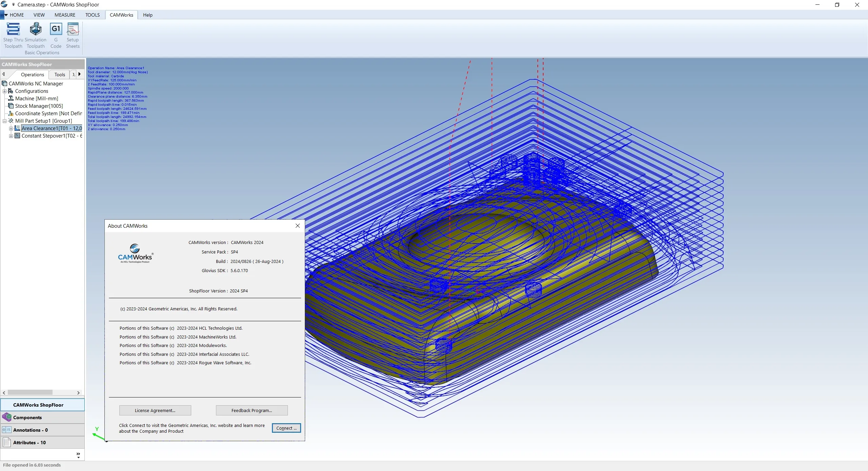Open the MEASURE ribbon tab
The height and width of the screenshot is (471, 868).
point(65,15)
